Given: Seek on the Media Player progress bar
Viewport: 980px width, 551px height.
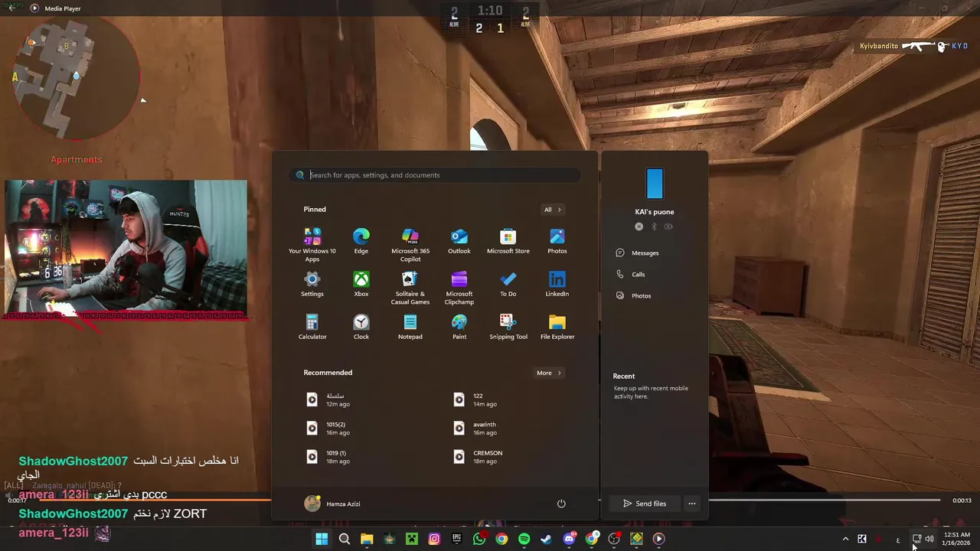Looking at the screenshot, I should 490,500.
